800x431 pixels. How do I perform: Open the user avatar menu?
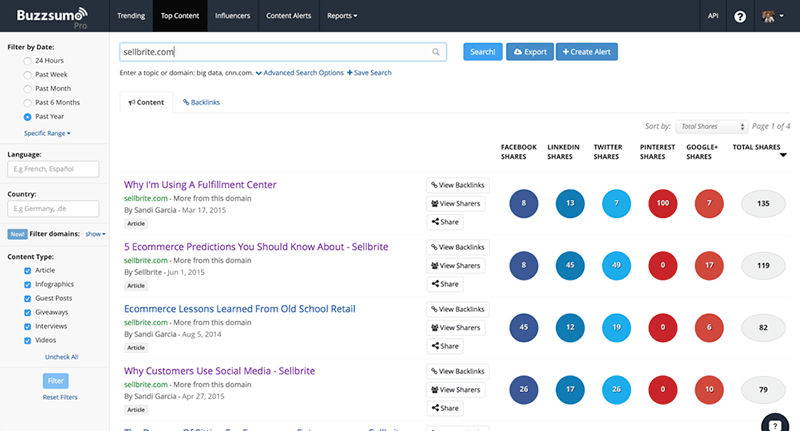pos(772,16)
